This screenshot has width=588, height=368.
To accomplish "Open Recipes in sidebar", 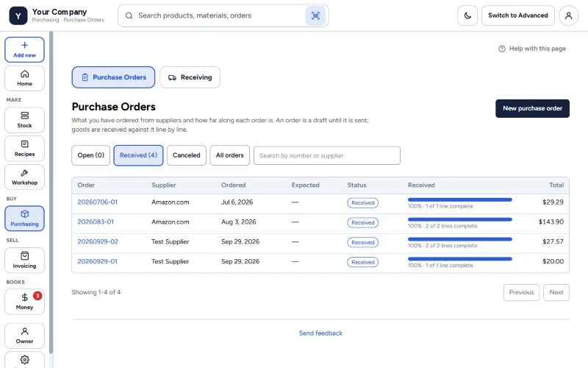I will click(x=24, y=149).
